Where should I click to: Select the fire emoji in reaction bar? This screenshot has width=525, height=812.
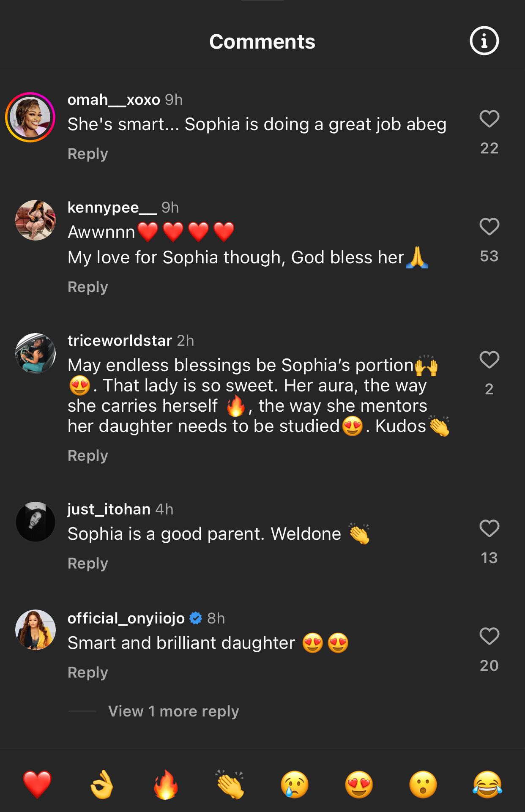pos(166,784)
